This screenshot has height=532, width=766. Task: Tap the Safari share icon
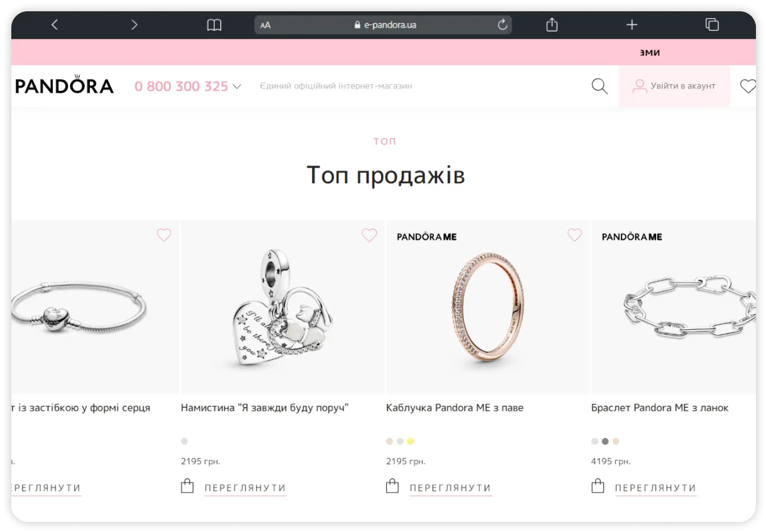pyautogui.click(x=552, y=24)
